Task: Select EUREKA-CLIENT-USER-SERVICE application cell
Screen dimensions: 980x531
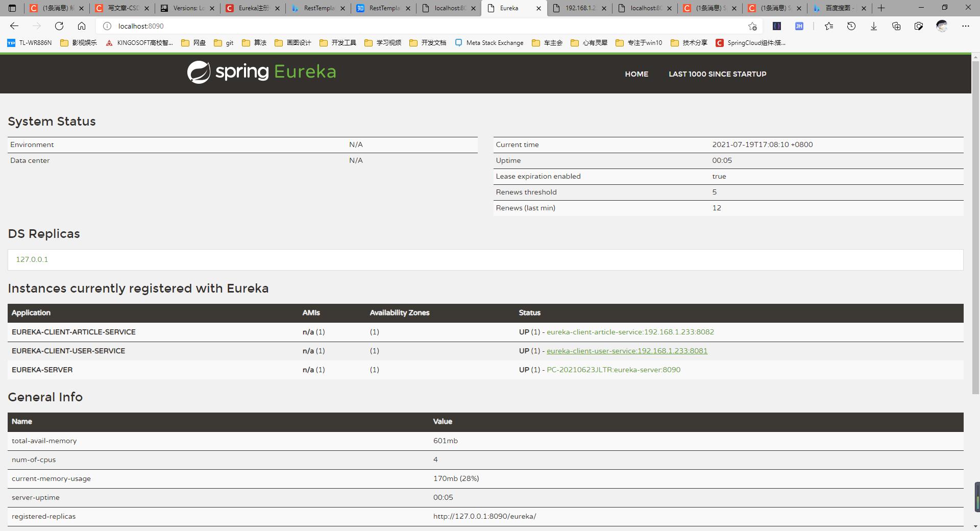Action: point(68,351)
